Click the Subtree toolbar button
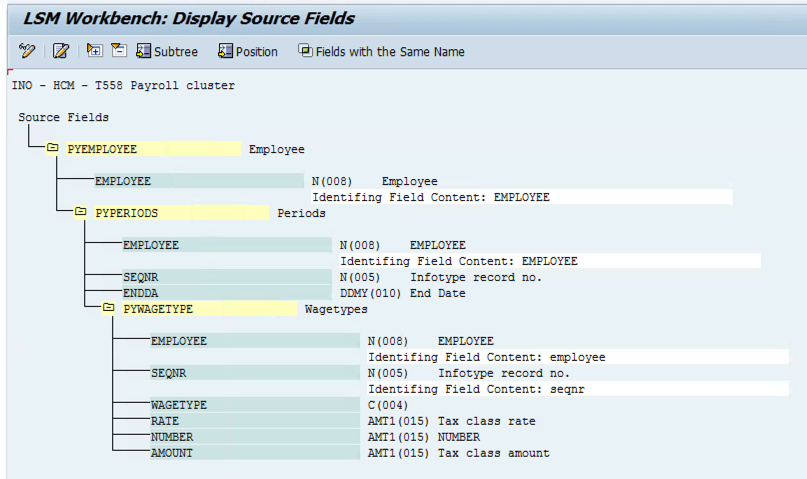The width and height of the screenshot is (807, 479). 167,51
